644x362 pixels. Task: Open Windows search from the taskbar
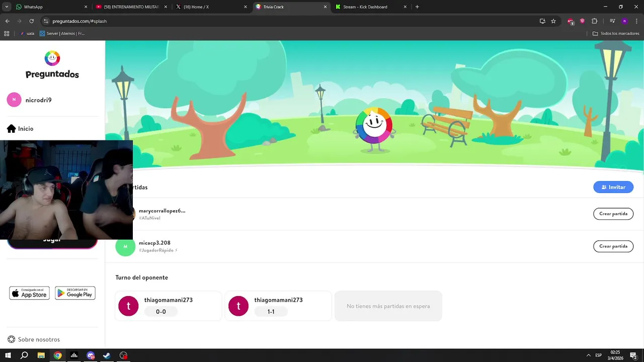[24, 355]
